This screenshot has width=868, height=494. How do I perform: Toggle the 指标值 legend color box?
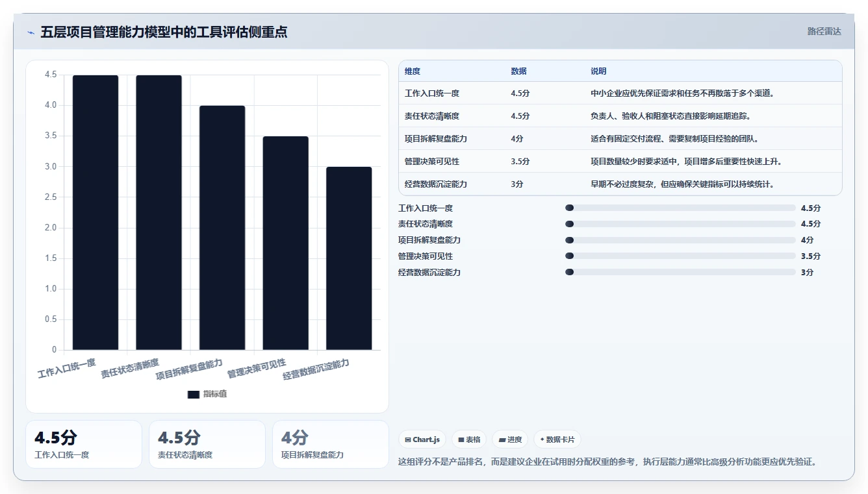(x=193, y=394)
